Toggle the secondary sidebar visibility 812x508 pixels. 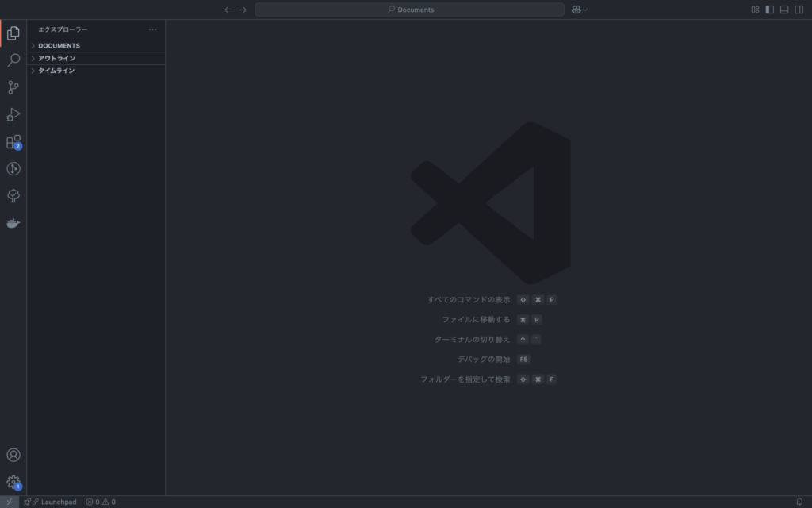(799, 10)
